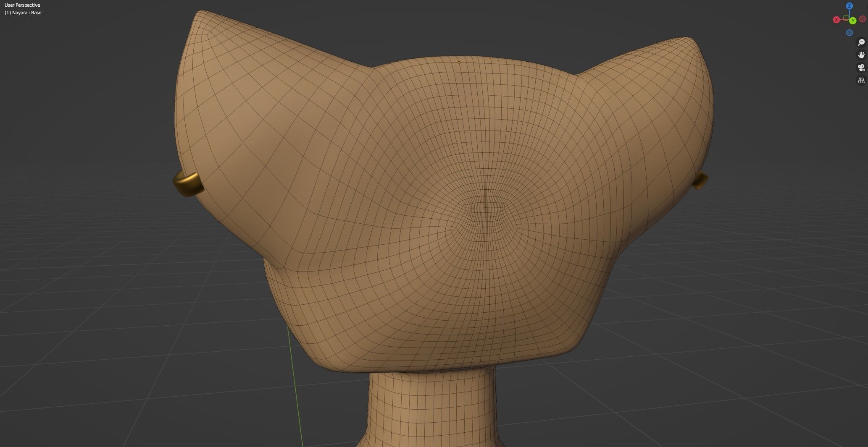Screen dimensions: 868x447
Task: Toggle perspective/orthographic grid icon
Action: pos(861,80)
